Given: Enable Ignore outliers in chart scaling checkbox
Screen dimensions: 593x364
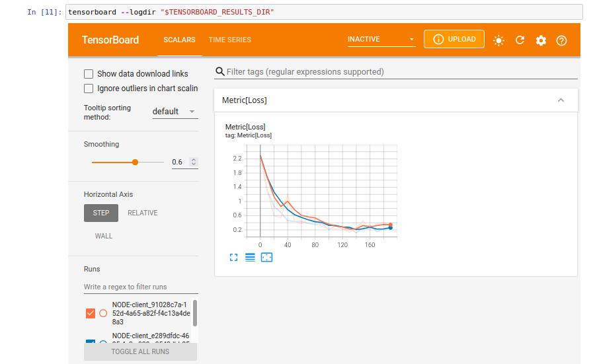Looking at the screenshot, I should [x=89, y=89].
